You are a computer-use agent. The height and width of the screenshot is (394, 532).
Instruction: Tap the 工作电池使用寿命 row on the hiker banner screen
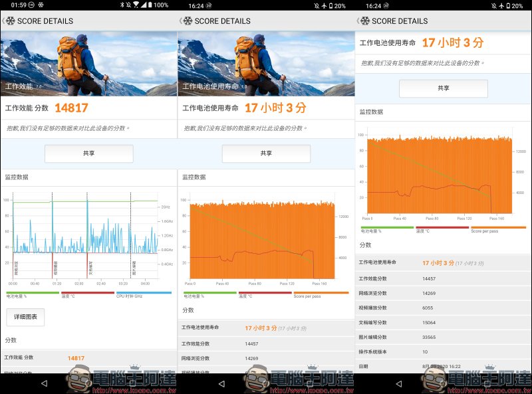[x=267, y=328]
